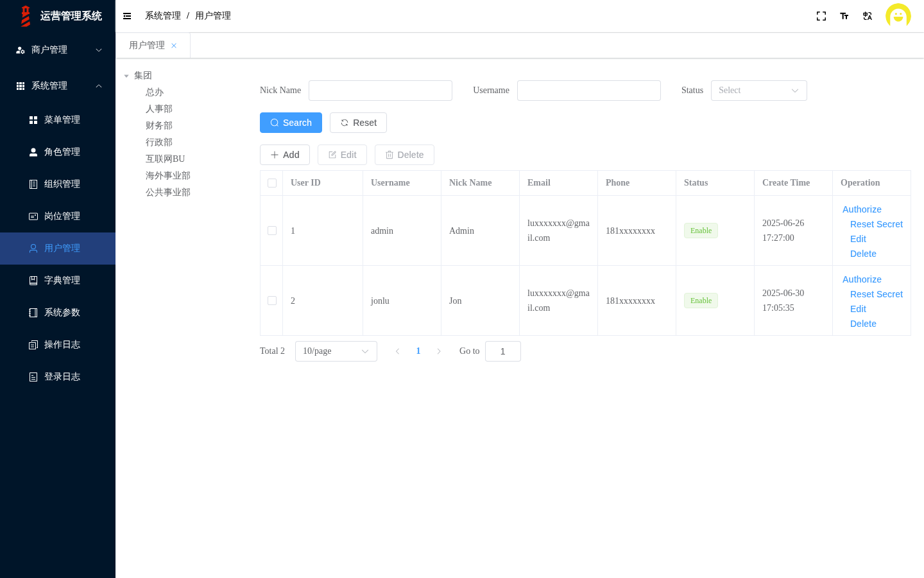Collapse the 集团 tree node

(126, 76)
